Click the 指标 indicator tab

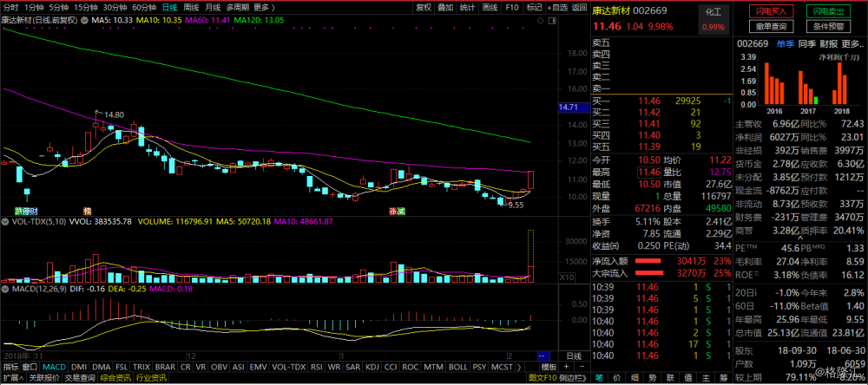pos(10,367)
